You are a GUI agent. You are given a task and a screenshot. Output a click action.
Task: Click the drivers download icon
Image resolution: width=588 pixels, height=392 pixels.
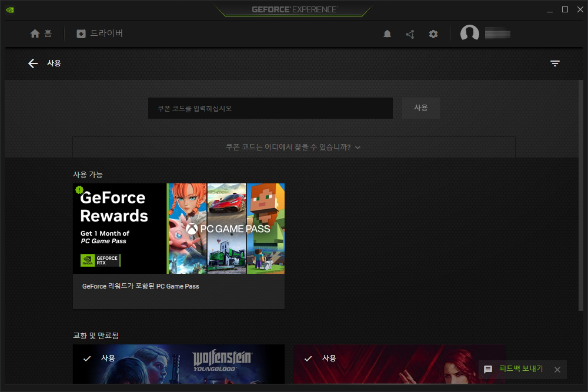(81, 33)
